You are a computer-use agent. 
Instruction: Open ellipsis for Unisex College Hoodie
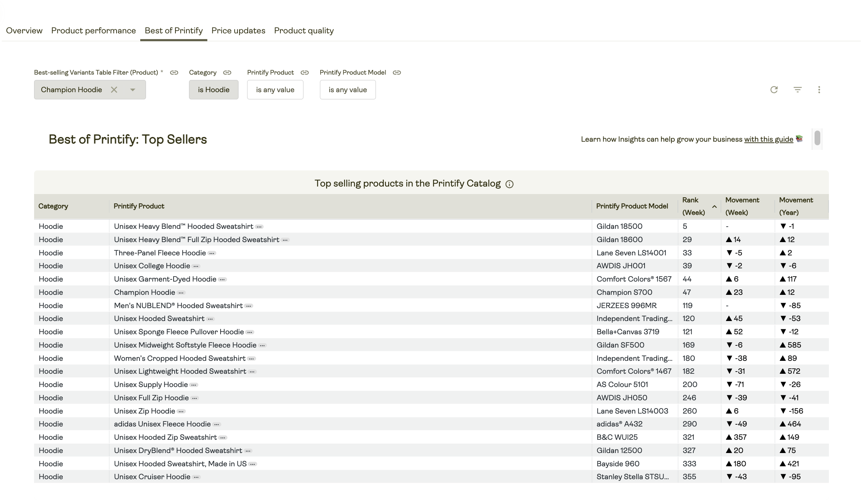point(196,266)
